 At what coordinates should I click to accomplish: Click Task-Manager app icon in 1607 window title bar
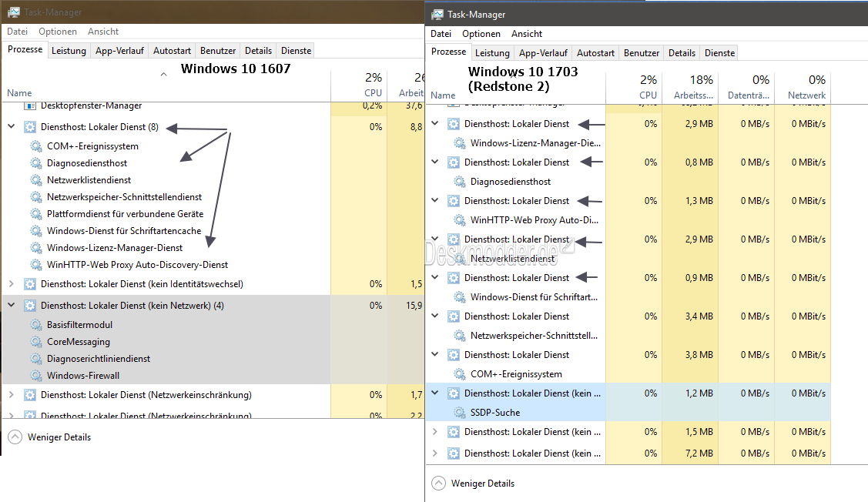click(x=13, y=12)
